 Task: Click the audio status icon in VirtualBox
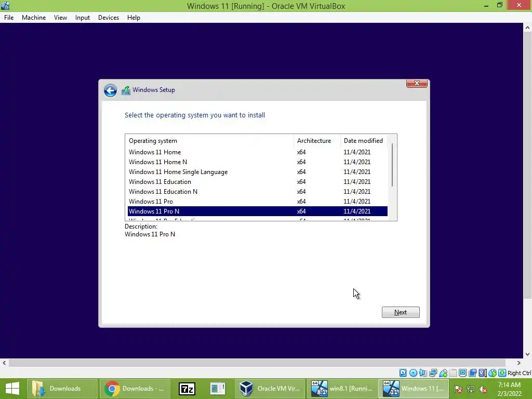pyautogui.click(x=423, y=373)
